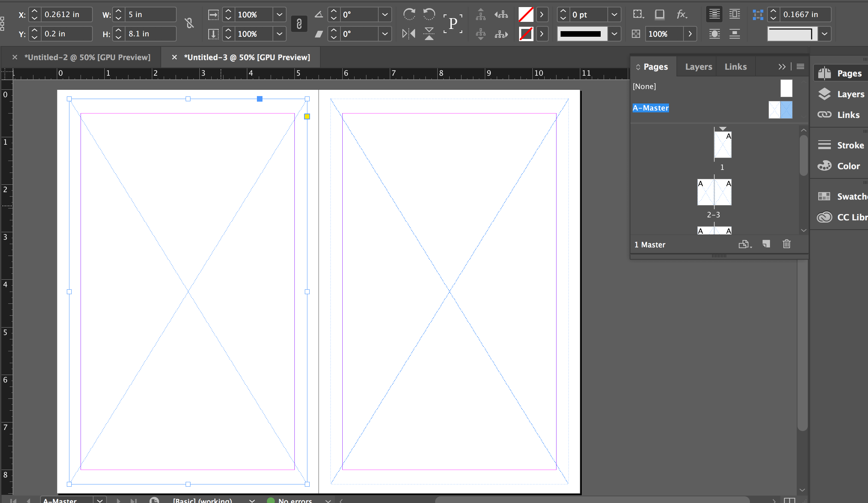Flip the selection vertically
This screenshot has width=868, height=503.
tap(429, 34)
